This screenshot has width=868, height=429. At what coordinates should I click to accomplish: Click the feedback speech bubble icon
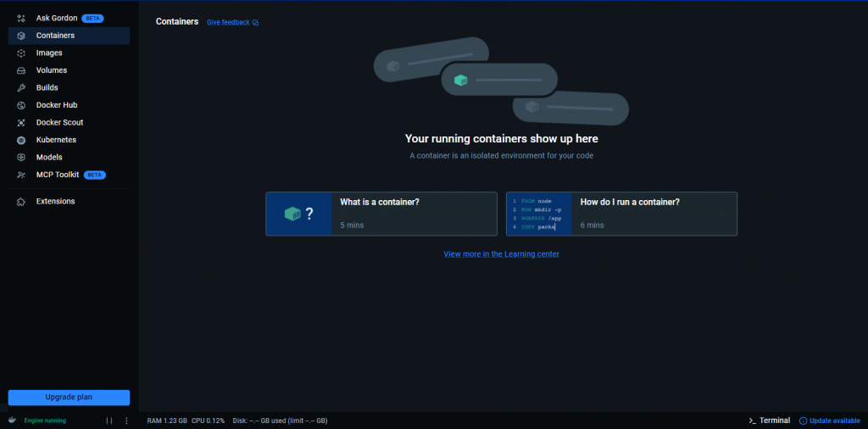tap(255, 23)
